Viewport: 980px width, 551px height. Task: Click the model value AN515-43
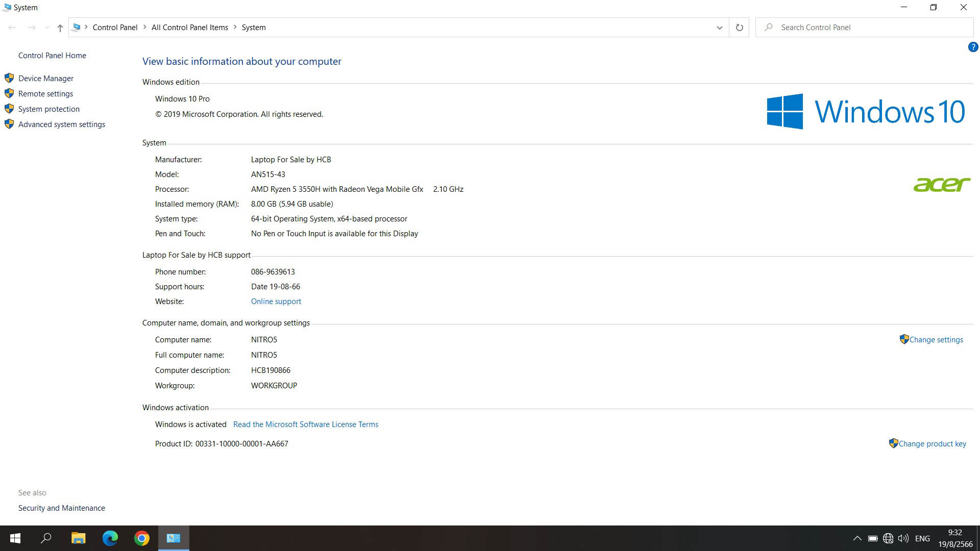pyautogui.click(x=268, y=174)
